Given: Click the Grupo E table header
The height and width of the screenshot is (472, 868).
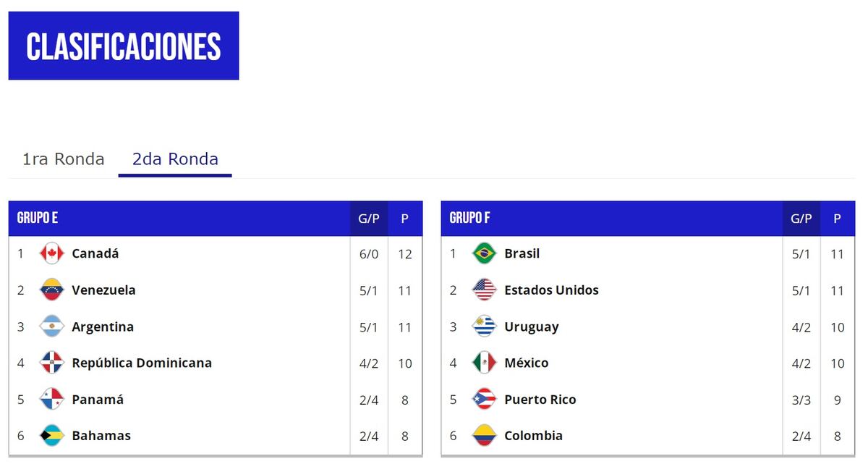Looking at the screenshot, I should coord(38,218).
